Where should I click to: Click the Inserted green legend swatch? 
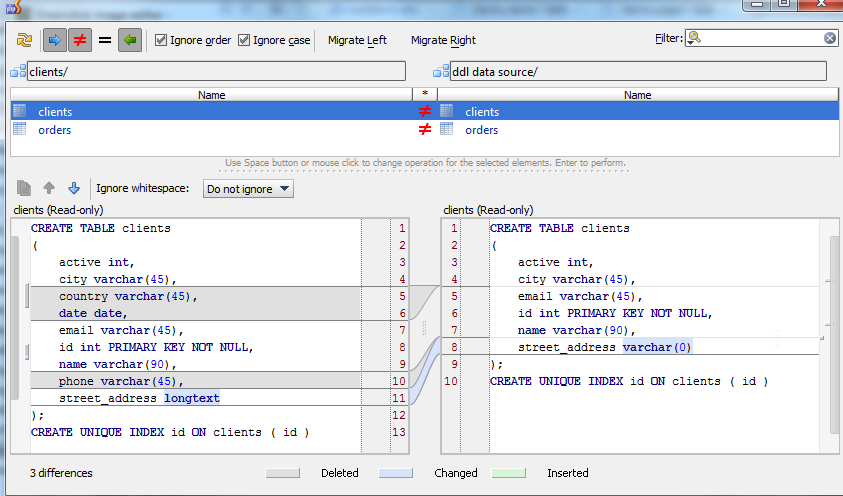tap(509, 473)
